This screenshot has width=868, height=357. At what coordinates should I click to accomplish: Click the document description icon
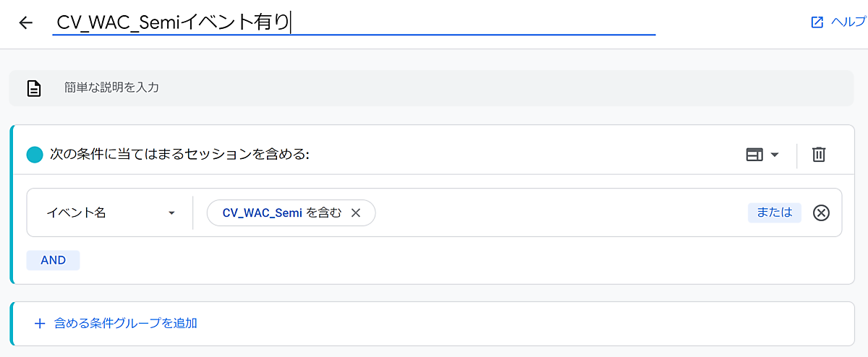click(x=34, y=88)
